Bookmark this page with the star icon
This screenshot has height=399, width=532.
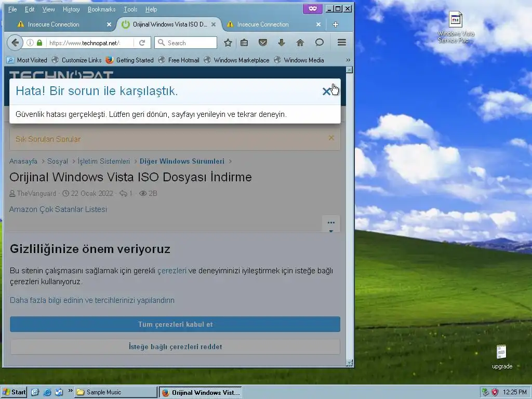pos(228,43)
